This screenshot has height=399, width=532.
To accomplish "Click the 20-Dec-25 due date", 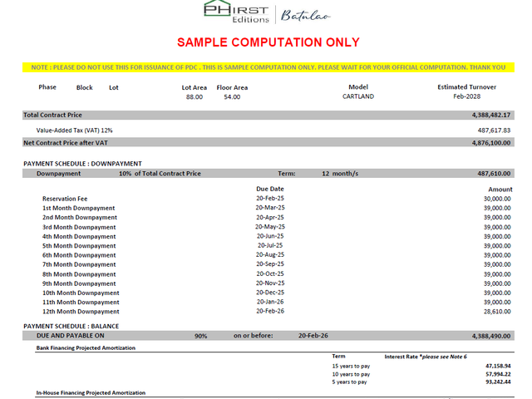I will point(270,293).
